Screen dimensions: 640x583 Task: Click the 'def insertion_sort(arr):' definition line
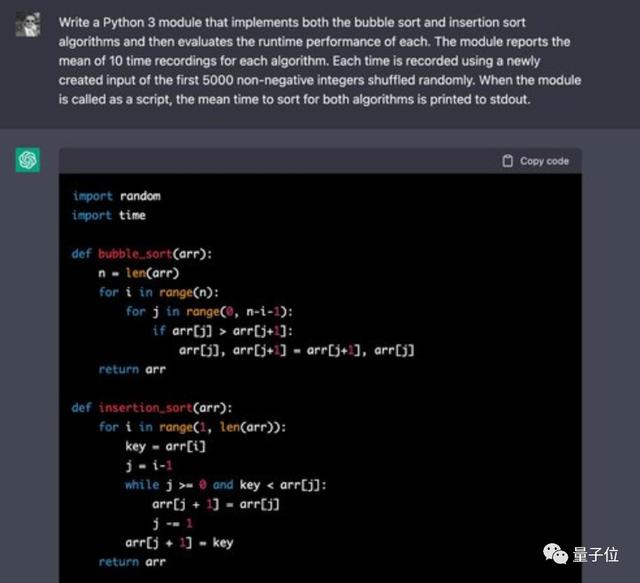(x=152, y=408)
